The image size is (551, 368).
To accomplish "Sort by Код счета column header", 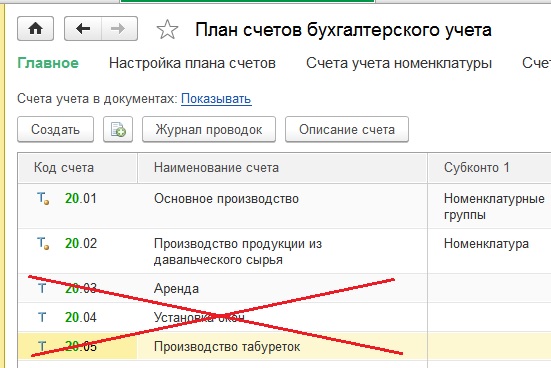I will point(78,168).
